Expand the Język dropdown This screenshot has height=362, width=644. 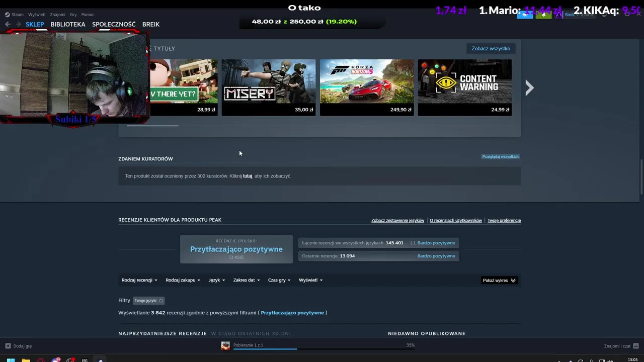217,280
